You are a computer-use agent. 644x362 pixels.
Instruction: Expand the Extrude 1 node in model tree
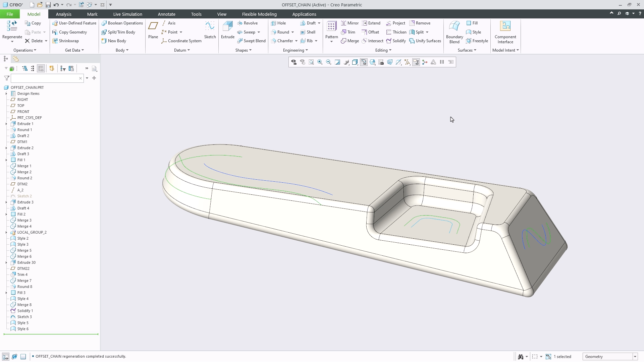click(6, 124)
